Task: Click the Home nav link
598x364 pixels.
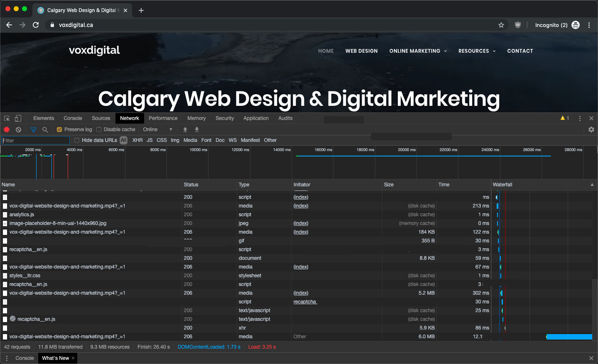Action: 326,51
